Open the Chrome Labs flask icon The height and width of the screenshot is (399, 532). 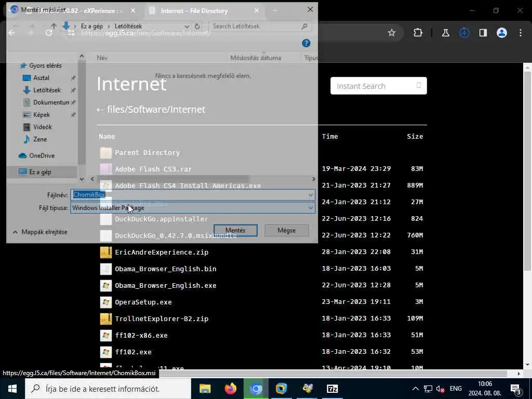click(445, 33)
